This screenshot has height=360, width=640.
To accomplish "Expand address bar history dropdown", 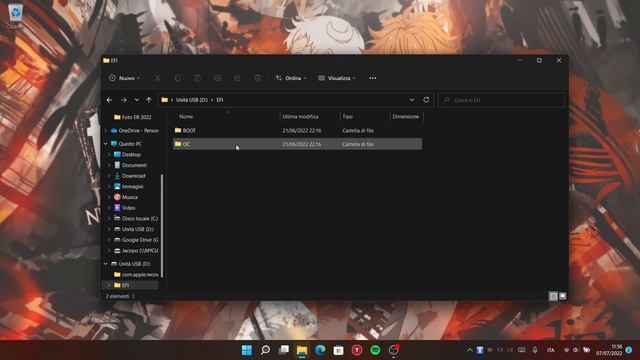I will tap(412, 100).
